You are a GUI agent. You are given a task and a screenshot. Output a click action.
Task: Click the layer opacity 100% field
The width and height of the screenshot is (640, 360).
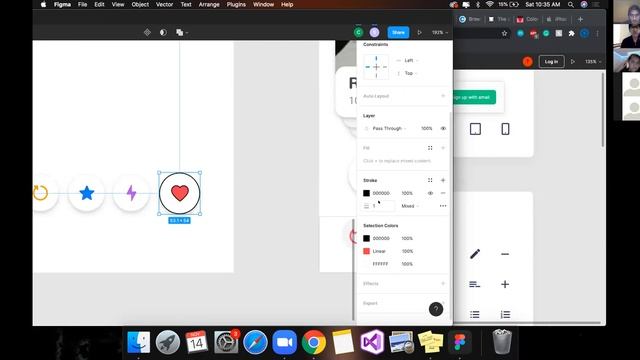pyautogui.click(x=427, y=128)
